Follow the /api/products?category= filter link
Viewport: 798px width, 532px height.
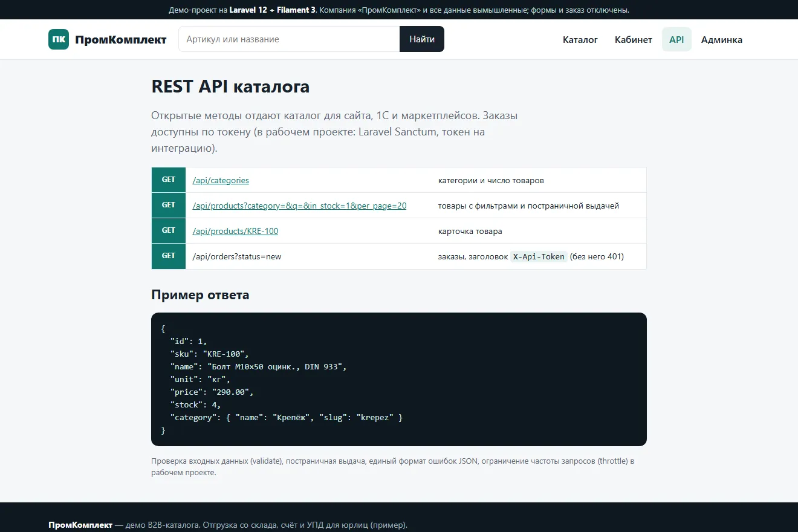299,206
